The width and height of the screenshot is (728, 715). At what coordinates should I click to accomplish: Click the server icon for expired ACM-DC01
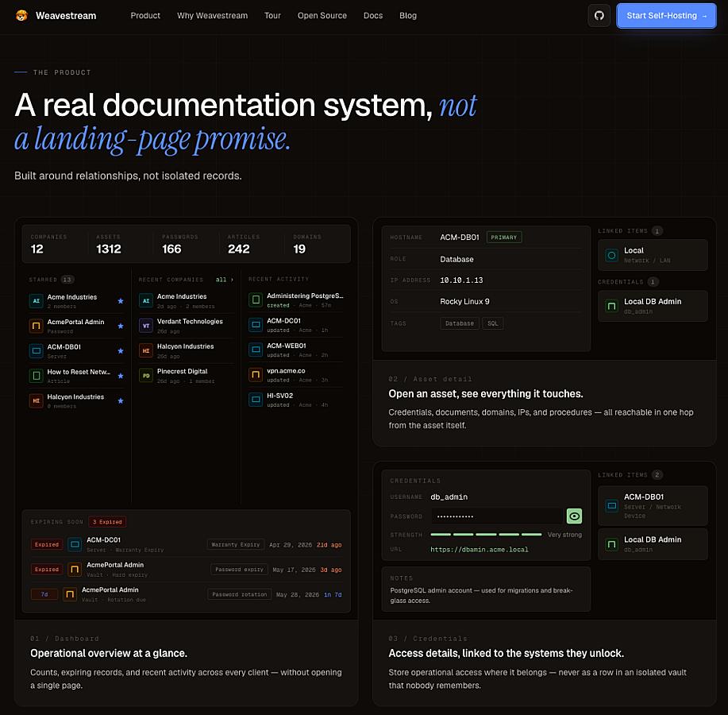[x=75, y=544]
